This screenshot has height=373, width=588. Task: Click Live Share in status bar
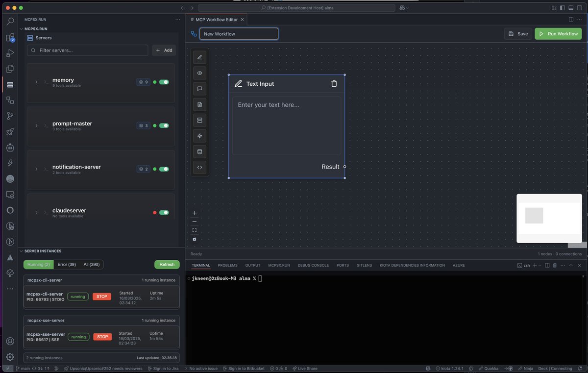(x=305, y=368)
